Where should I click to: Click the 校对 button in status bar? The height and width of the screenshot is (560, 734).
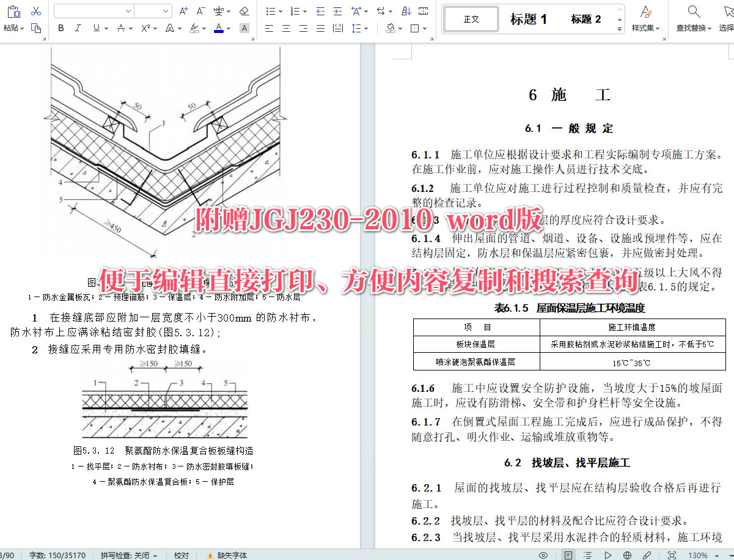(181, 555)
